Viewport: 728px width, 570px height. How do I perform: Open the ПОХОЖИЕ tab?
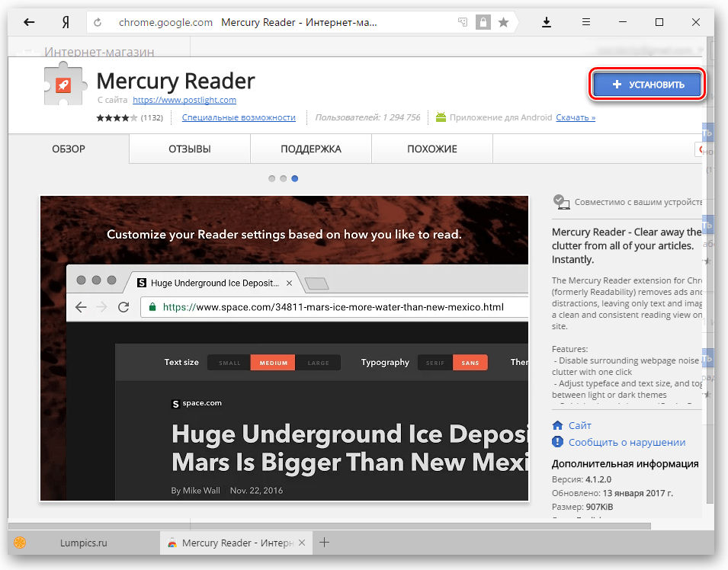[432, 149]
